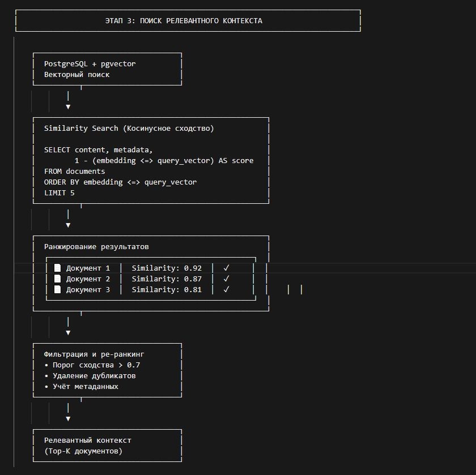
Task: Click the down arrow above Фильтрация и ре-ранкинг
Action: click(x=68, y=332)
